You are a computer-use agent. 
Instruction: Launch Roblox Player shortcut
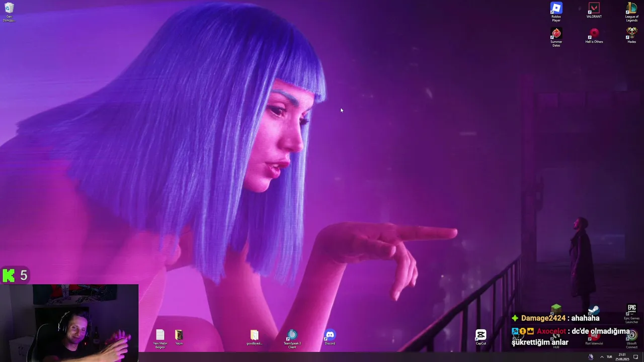[x=556, y=12]
